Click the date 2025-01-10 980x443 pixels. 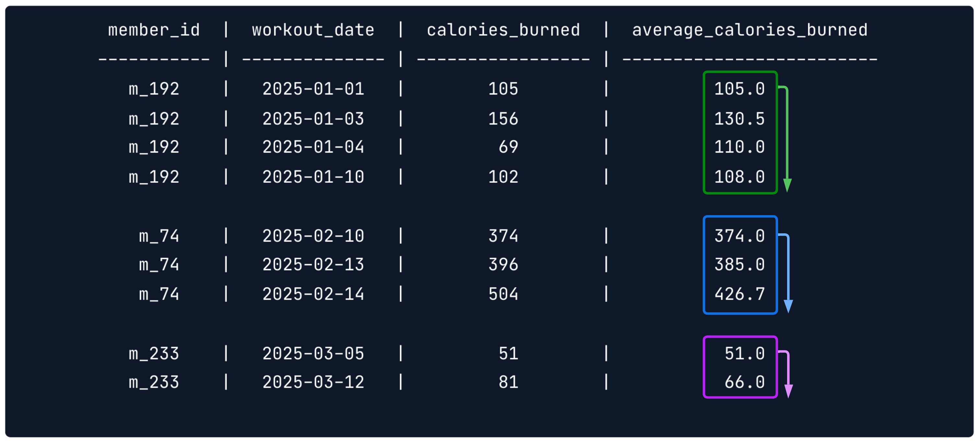313,177
